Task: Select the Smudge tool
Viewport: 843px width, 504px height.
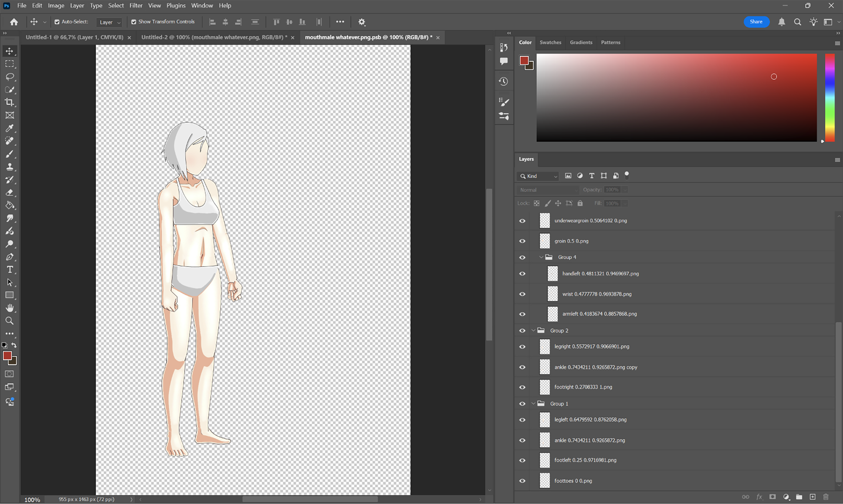Action: (9, 218)
